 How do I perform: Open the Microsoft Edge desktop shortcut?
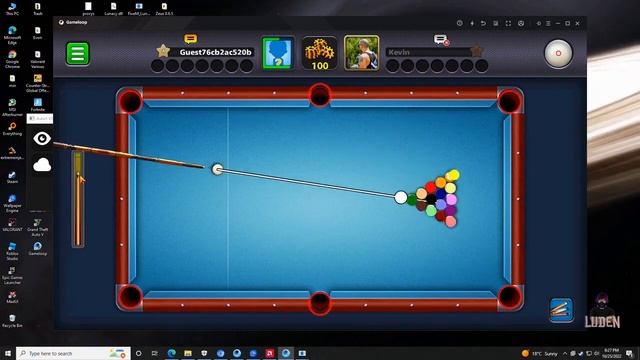(x=12, y=35)
